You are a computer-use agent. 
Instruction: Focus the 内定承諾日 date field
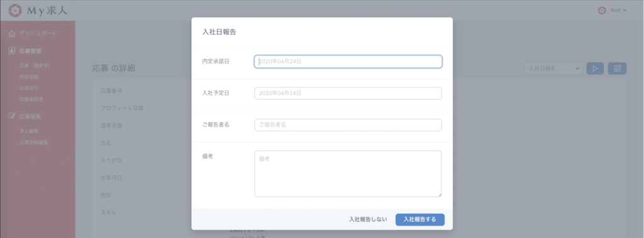pos(348,62)
